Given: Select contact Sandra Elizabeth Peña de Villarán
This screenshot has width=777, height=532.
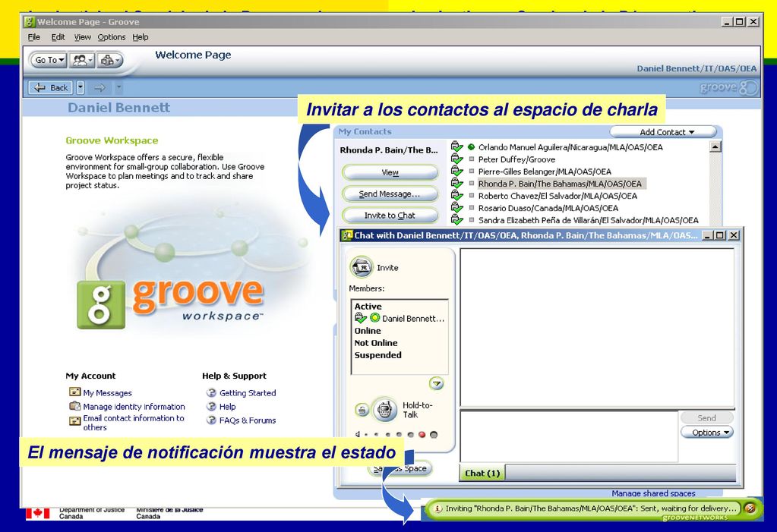Looking at the screenshot, I should [x=588, y=220].
